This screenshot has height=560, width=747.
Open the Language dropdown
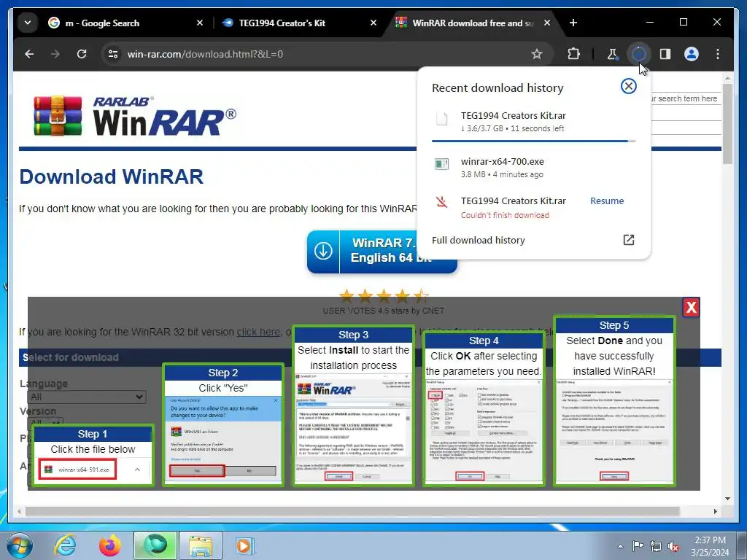click(x=87, y=397)
